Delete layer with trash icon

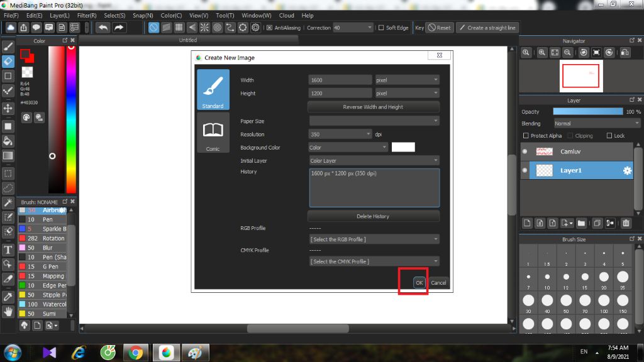tap(626, 223)
